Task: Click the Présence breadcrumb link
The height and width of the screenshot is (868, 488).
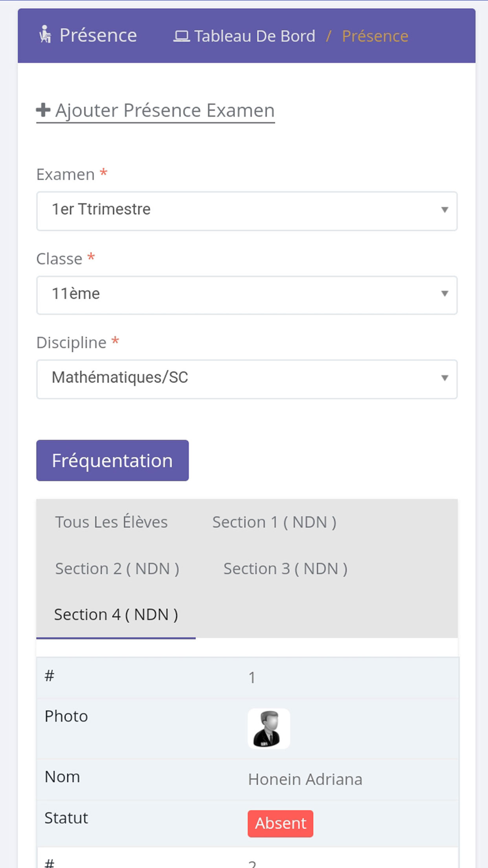Action: coord(375,36)
